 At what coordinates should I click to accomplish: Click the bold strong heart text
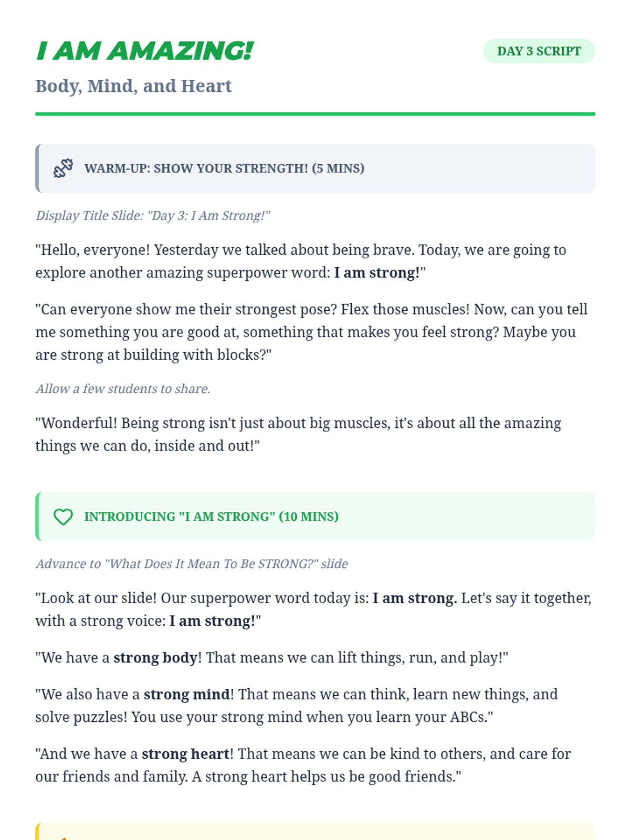tap(185, 754)
